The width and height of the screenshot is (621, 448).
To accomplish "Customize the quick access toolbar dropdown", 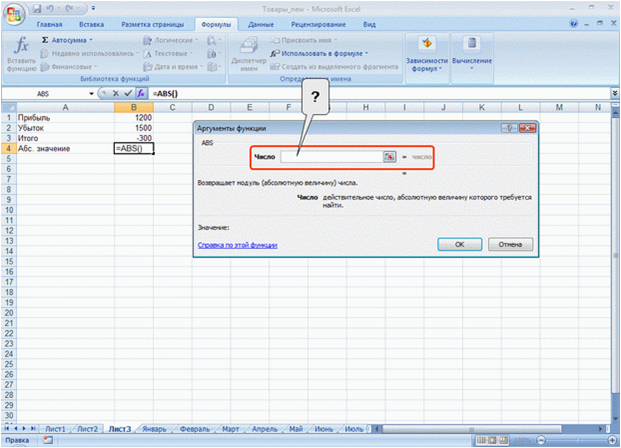I will (x=93, y=8).
